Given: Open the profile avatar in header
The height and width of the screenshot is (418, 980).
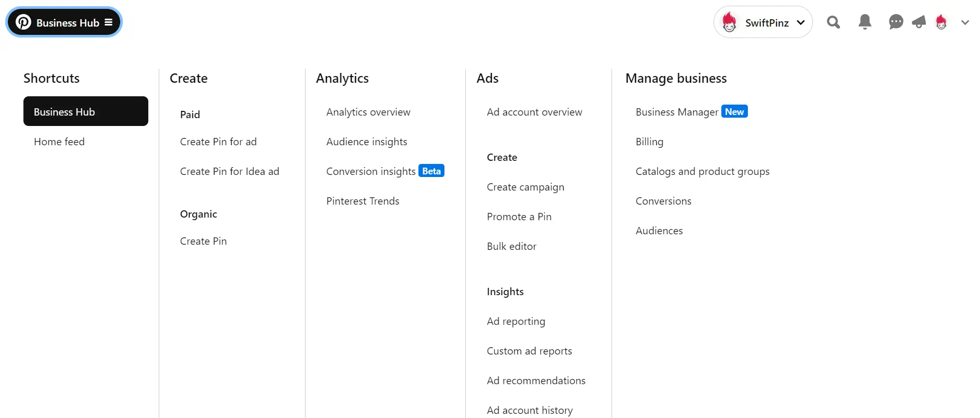Looking at the screenshot, I should [941, 22].
